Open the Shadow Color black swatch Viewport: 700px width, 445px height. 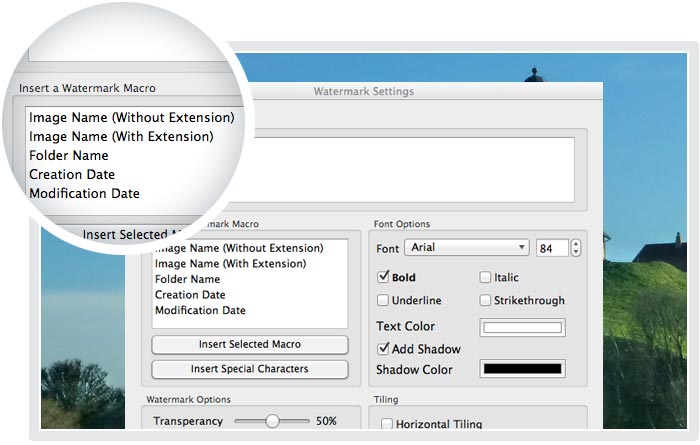pos(522,369)
